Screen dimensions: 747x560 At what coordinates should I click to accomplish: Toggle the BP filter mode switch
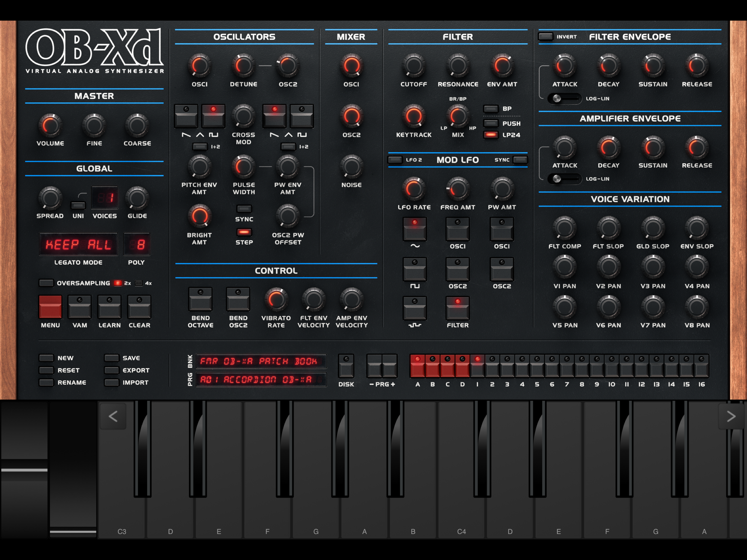[x=491, y=109]
